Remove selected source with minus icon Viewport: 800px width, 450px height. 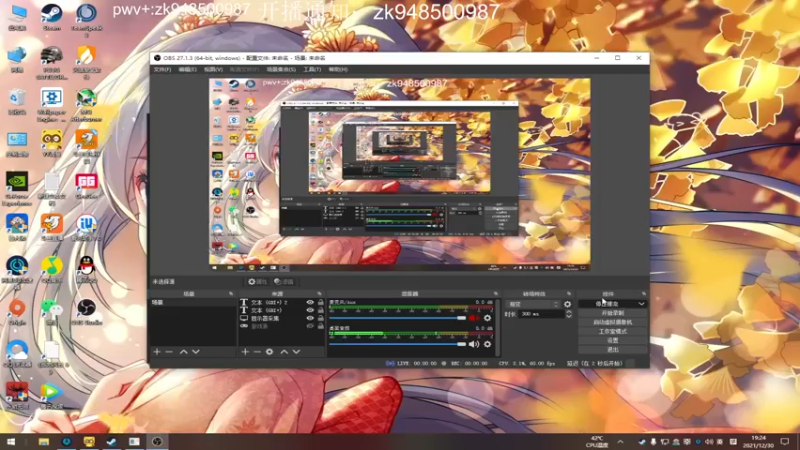[x=257, y=352]
